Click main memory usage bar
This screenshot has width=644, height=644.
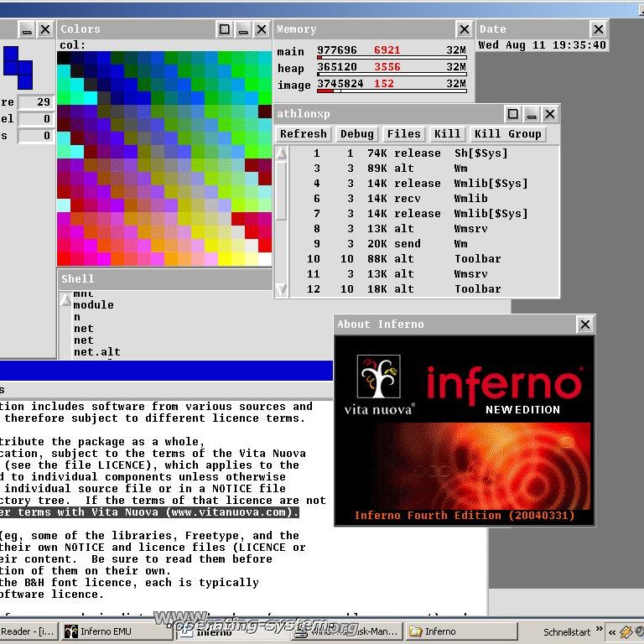click(392, 58)
